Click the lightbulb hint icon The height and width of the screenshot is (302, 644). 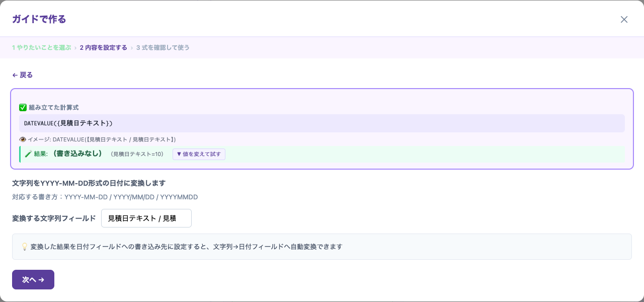pos(24,247)
